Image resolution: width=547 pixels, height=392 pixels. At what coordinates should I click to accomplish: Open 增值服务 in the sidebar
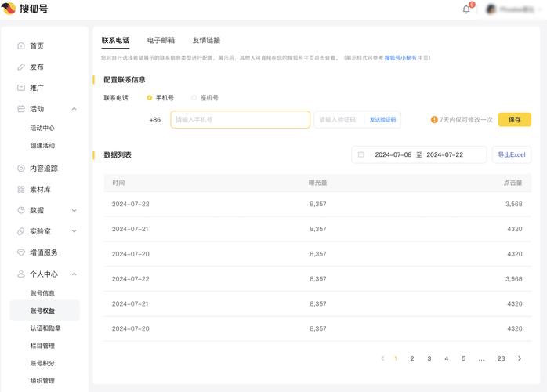44,252
